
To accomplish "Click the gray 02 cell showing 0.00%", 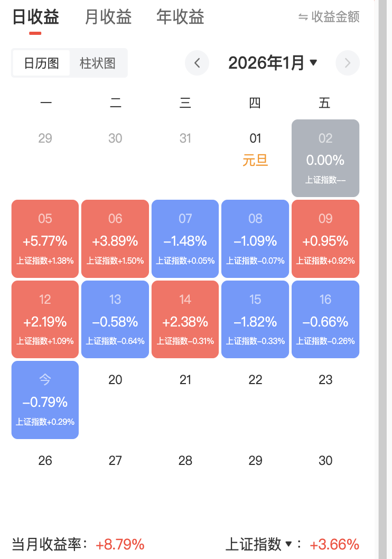I will (325, 158).
